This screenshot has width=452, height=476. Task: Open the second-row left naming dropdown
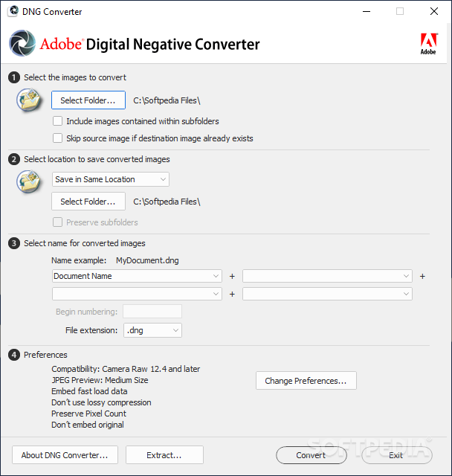coord(137,294)
